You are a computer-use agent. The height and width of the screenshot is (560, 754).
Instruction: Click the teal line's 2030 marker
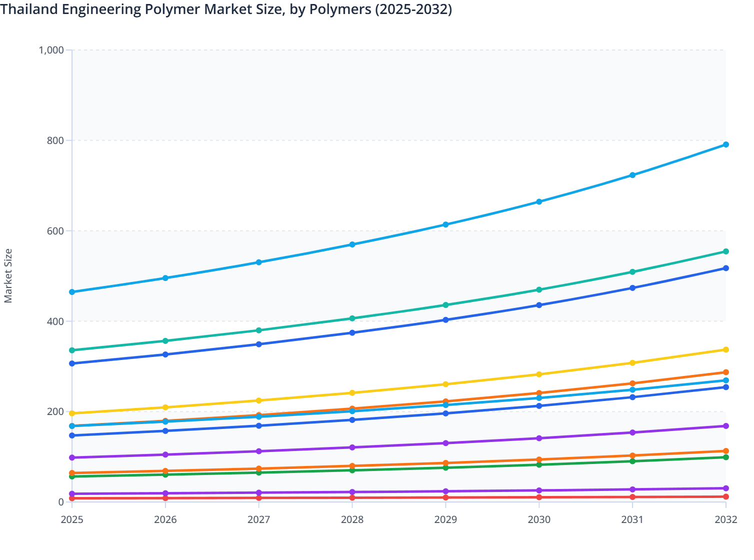[538, 289]
